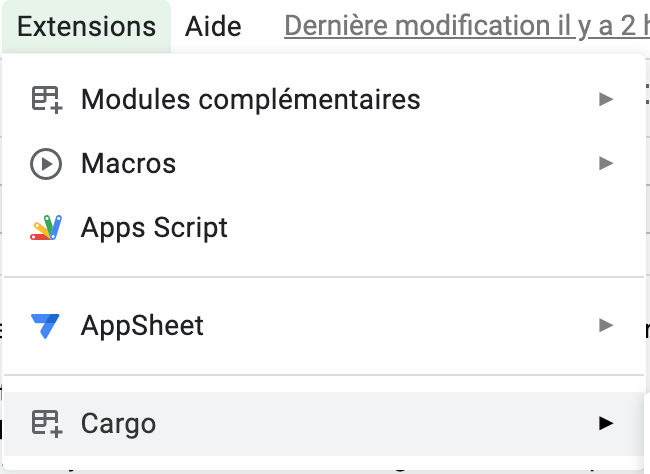Select the AppSheet menu entry text
The height and width of the screenshot is (474, 650).
tap(142, 325)
